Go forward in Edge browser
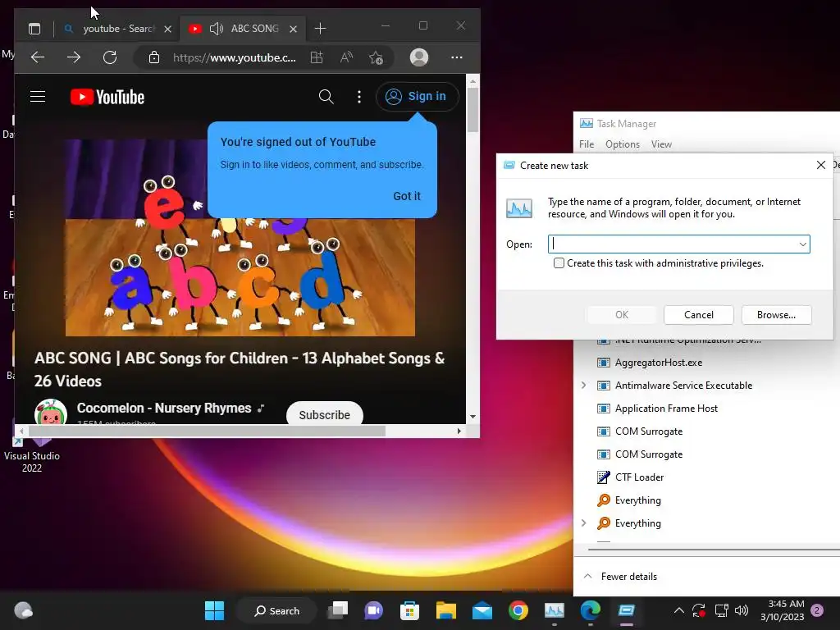 [74, 57]
